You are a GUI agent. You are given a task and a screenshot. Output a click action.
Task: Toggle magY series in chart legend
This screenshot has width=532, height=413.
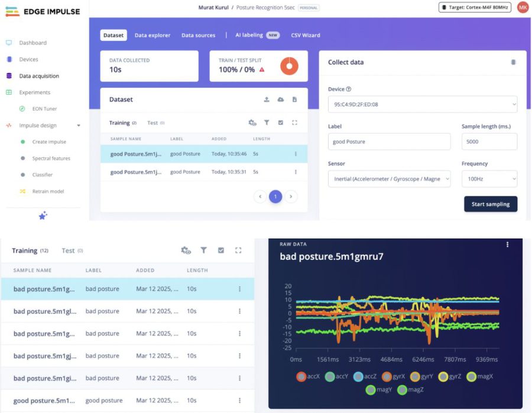(379, 389)
